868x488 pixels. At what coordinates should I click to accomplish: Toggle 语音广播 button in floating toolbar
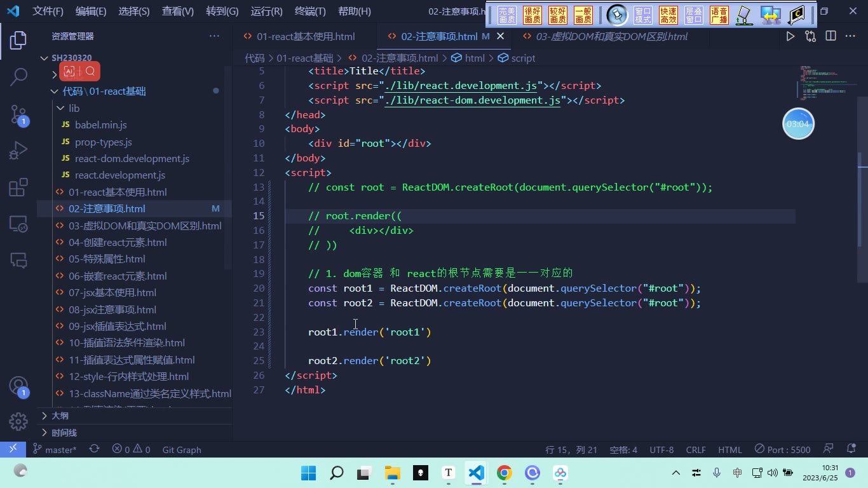[x=719, y=15]
